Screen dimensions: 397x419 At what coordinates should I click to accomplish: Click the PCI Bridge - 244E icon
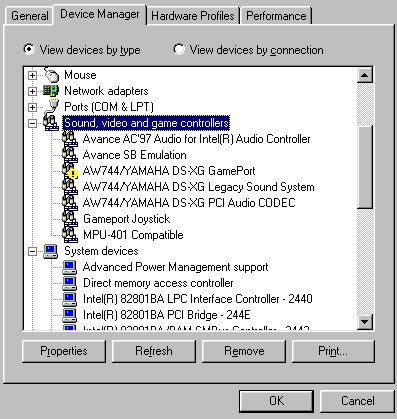click(70, 315)
